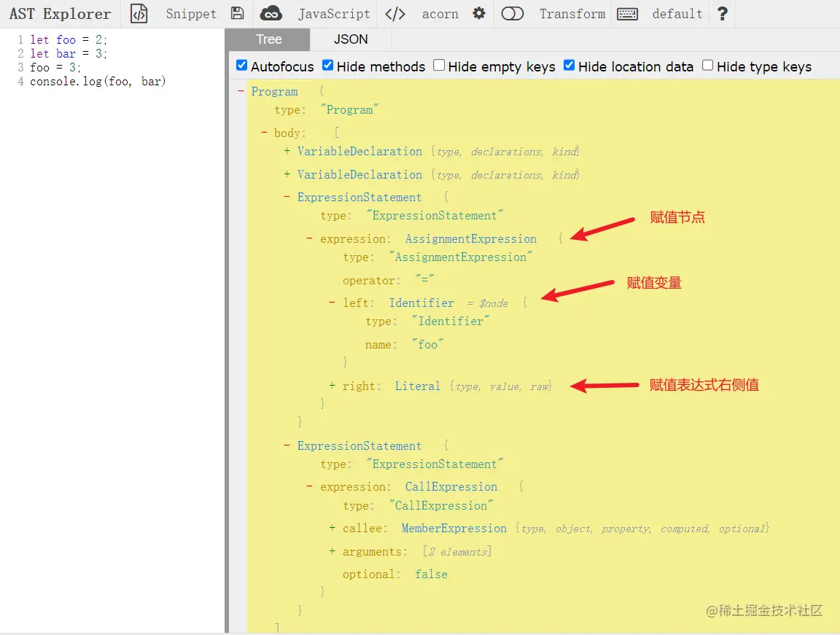Click the operator "=" value
This screenshot has height=635, width=840.
tap(424, 279)
